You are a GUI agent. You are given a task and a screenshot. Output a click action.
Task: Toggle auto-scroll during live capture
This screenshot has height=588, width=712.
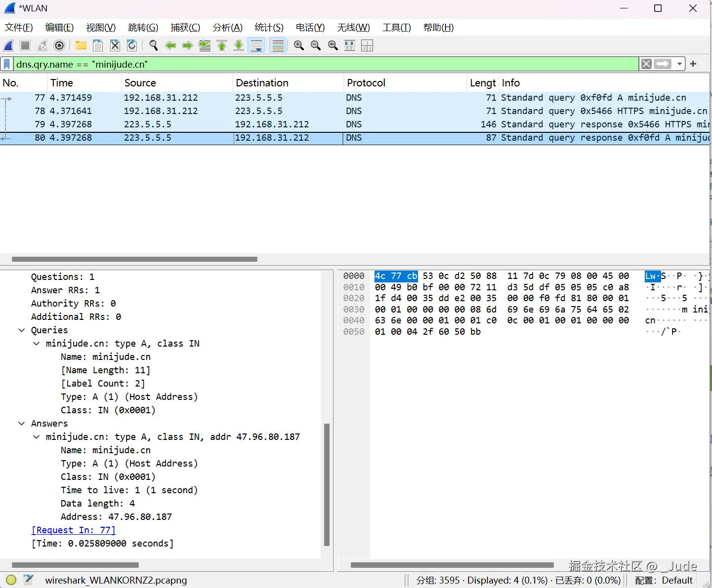pos(256,45)
